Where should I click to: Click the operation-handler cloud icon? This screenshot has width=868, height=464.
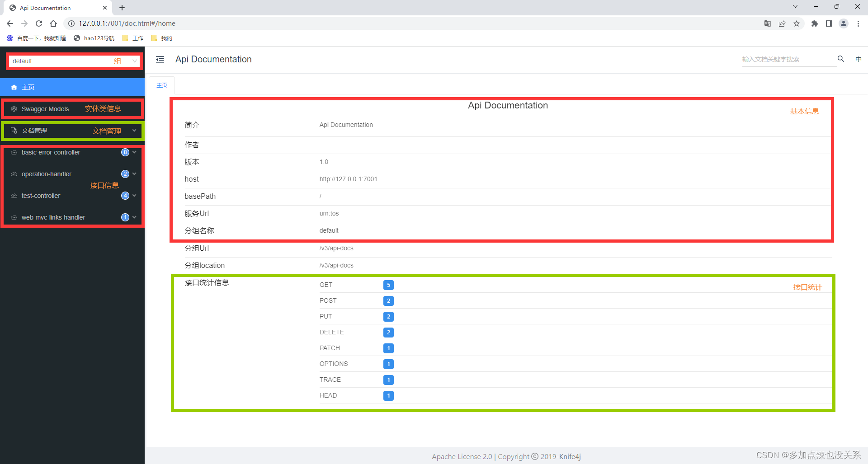pyautogui.click(x=14, y=174)
